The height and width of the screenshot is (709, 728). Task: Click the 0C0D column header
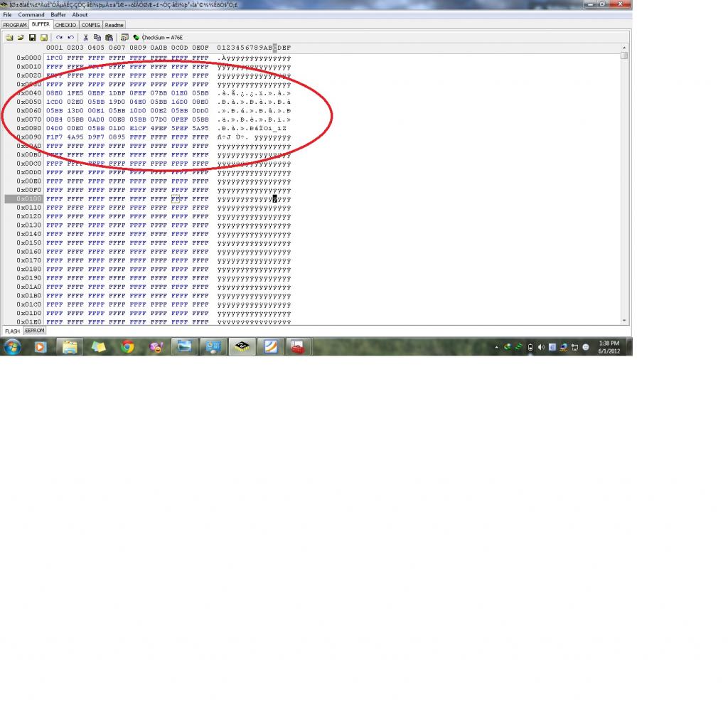[180, 48]
